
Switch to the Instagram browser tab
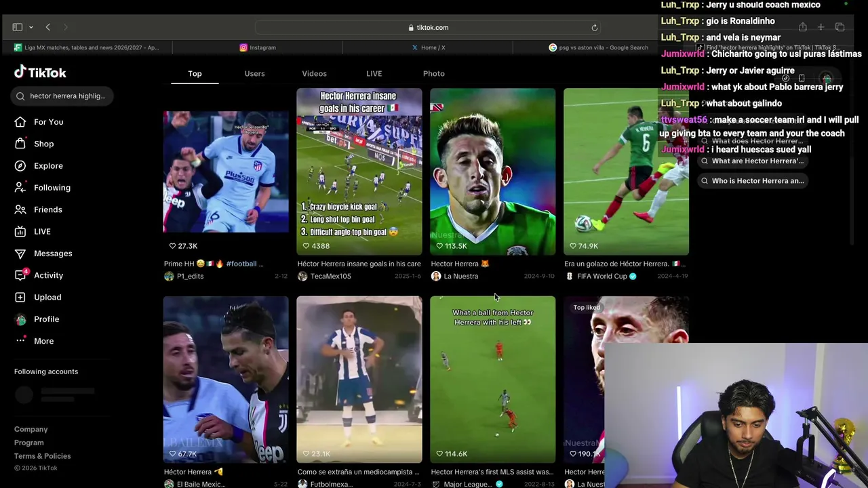pos(258,47)
